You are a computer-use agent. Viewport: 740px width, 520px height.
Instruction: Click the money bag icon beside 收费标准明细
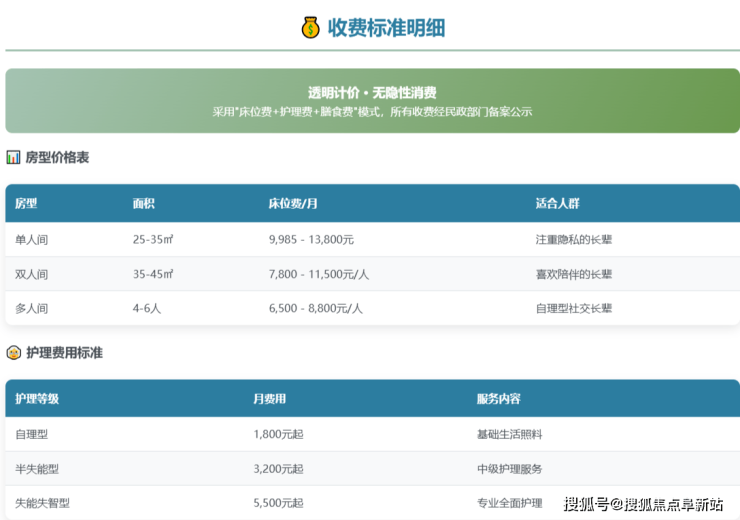click(x=310, y=27)
